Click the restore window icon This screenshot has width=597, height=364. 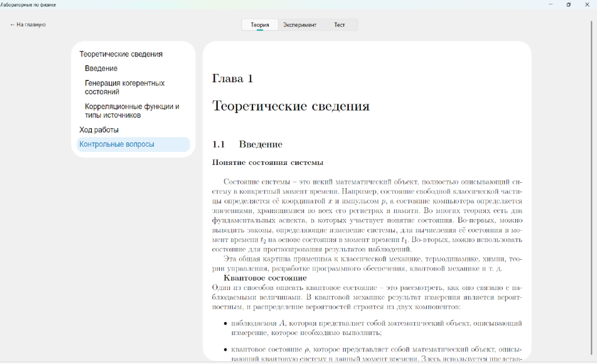568,5
